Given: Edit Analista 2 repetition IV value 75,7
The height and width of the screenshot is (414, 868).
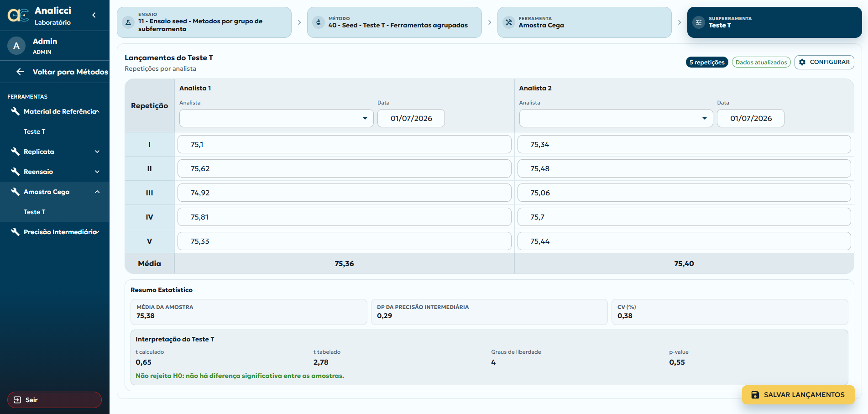Looking at the screenshot, I should point(684,217).
